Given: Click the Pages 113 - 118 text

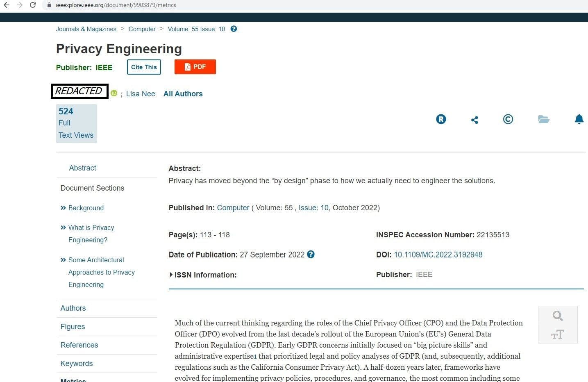Looking at the screenshot, I should (x=199, y=235).
